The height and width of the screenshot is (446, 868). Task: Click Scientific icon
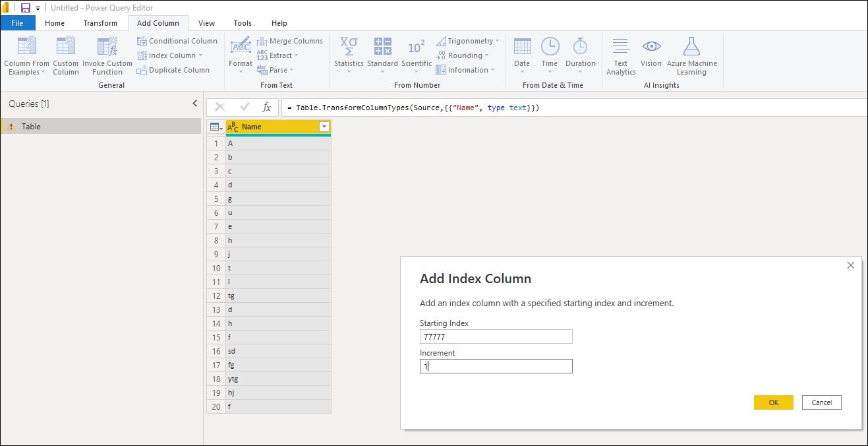click(x=417, y=47)
